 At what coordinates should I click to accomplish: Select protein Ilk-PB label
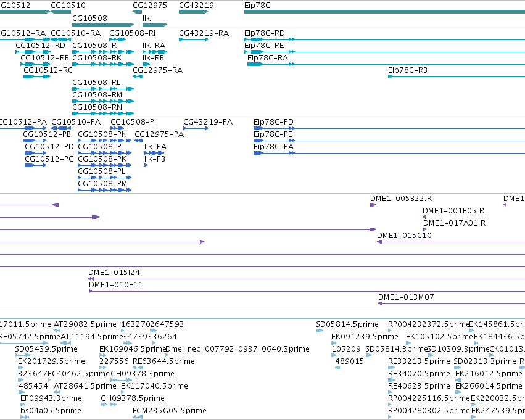(155, 159)
